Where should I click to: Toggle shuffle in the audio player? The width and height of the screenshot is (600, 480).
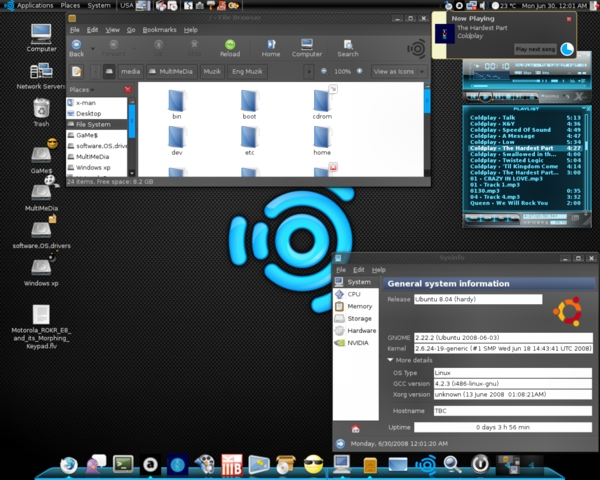550,96
